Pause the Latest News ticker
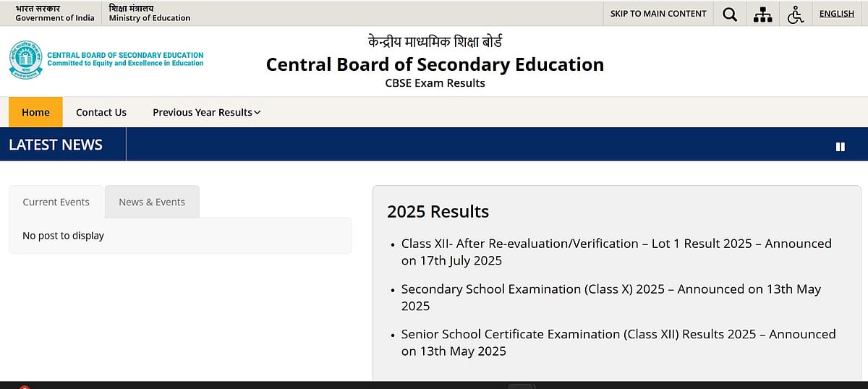This screenshot has width=868, height=389. [840, 146]
